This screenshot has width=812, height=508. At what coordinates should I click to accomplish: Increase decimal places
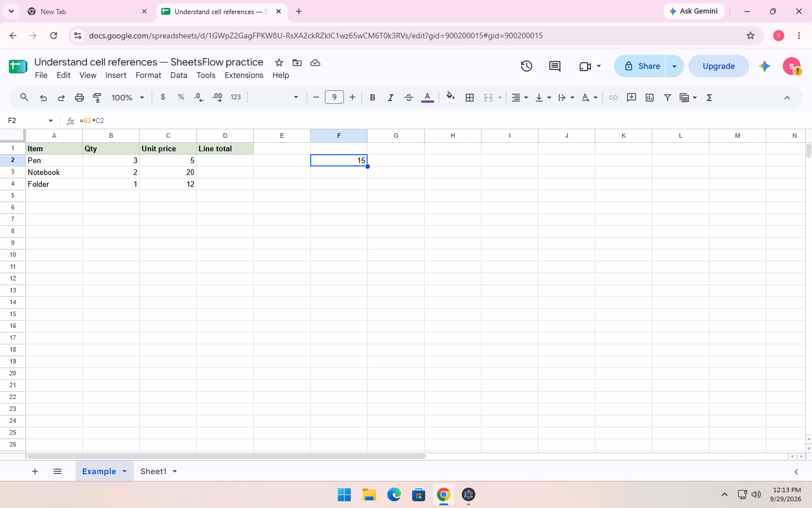coord(217,97)
